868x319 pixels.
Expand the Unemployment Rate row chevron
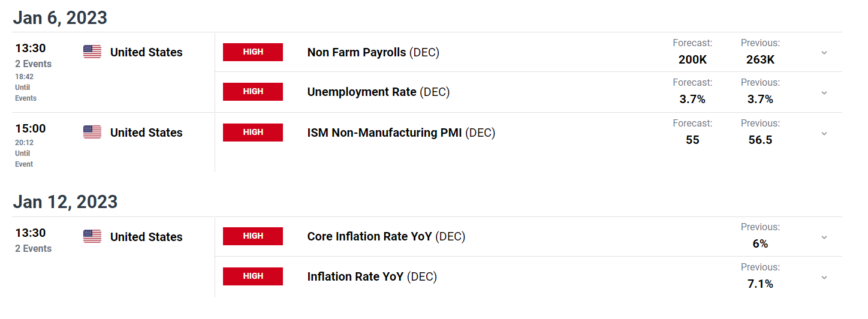coord(824,93)
